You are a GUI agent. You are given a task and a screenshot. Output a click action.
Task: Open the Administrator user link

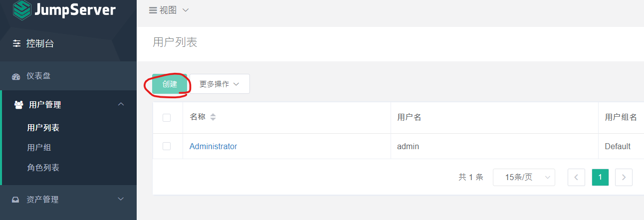[x=213, y=146]
